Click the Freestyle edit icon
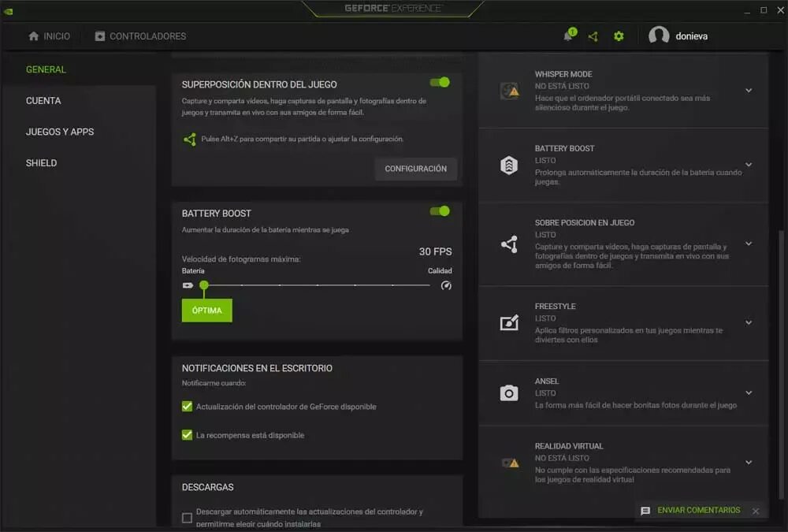Image resolution: width=788 pixels, height=532 pixels. pos(509,323)
